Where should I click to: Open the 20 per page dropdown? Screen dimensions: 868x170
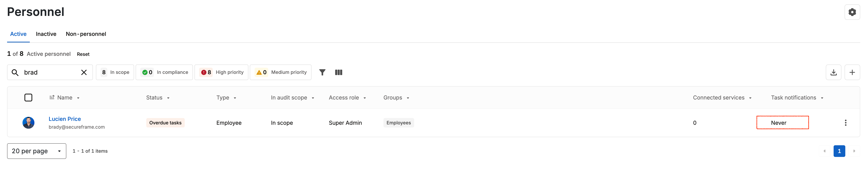tap(36, 151)
